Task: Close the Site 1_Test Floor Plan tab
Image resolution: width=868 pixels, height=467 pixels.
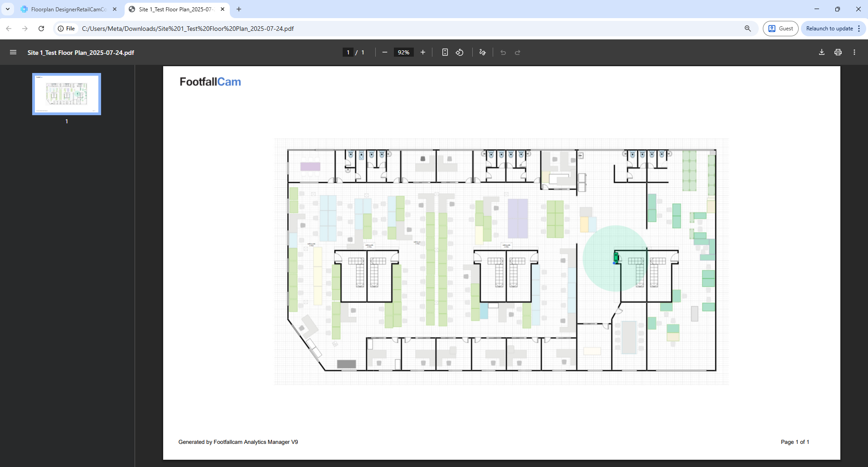Action: coord(223,9)
